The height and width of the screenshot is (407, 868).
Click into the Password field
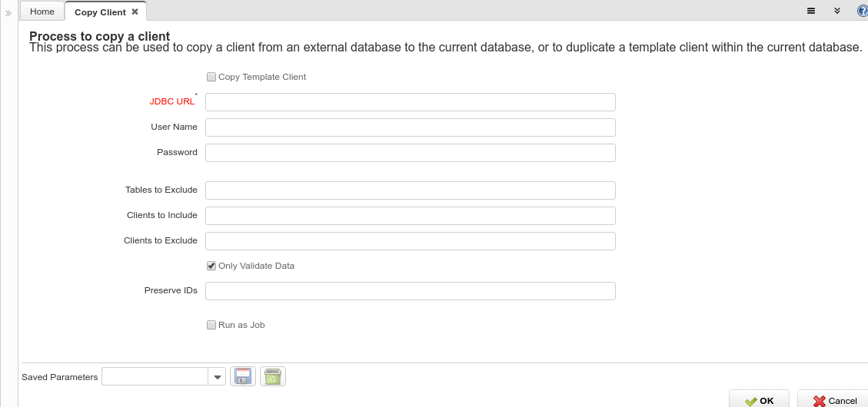410,153
